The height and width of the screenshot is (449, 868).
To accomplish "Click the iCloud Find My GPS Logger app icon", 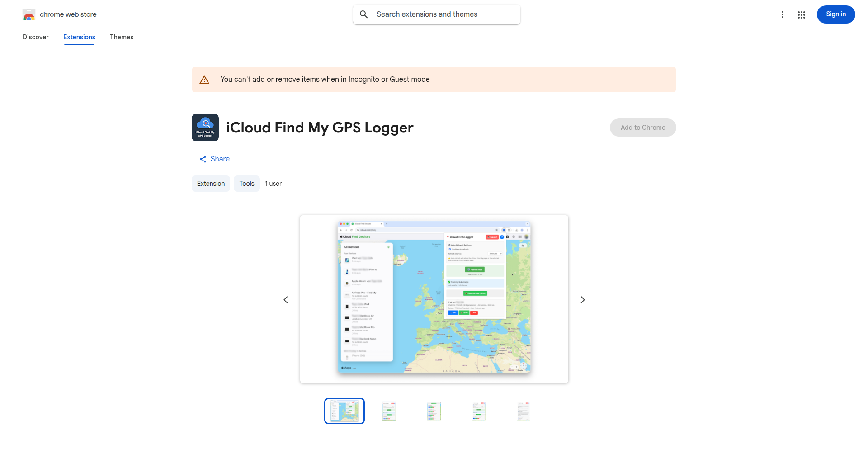I will [x=205, y=127].
